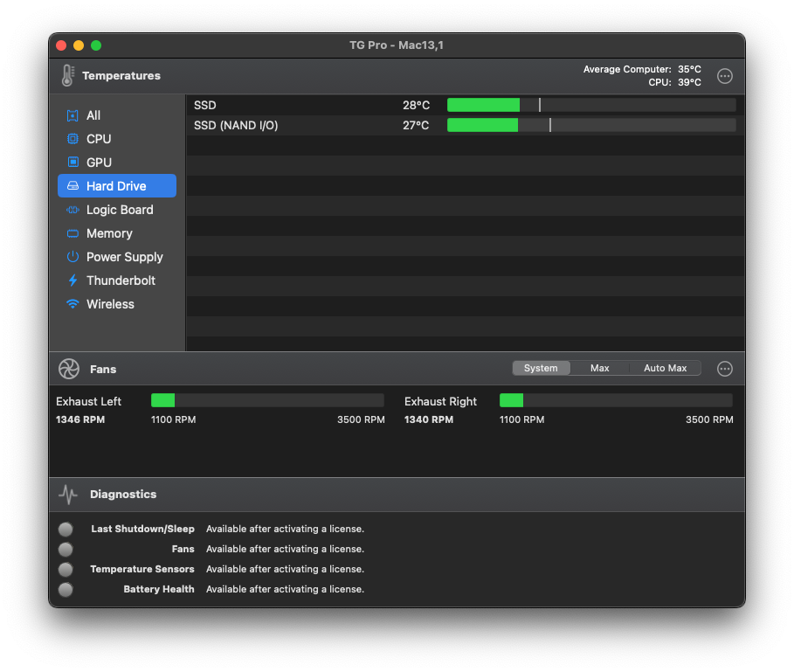Screen dimensions: 794x672
Task: Click the SSD temperature bar
Action: [591, 105]
